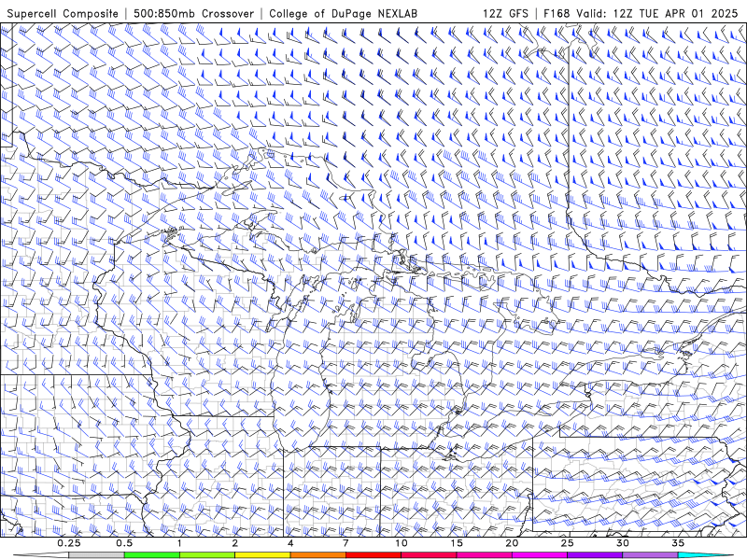Click the '0.25' color scale label
Image resolution: width=747 pixels, height=560 pixels.
[69, 543]
